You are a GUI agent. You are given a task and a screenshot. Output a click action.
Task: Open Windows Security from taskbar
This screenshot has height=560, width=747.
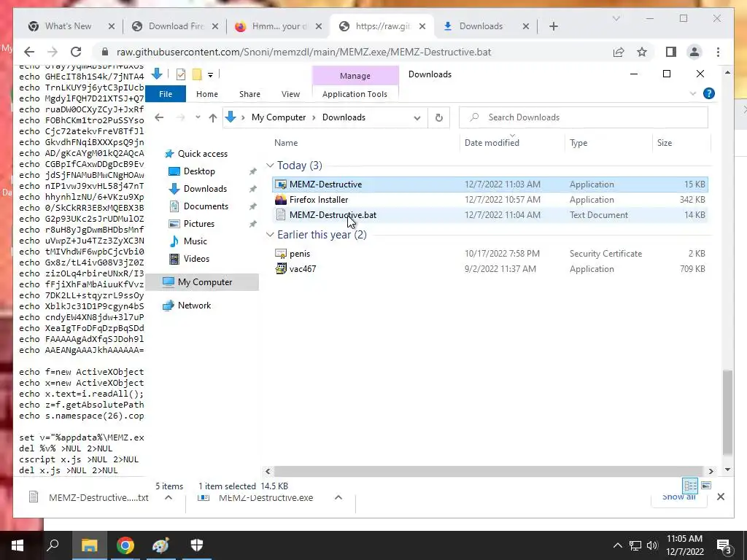pos(197,545)
